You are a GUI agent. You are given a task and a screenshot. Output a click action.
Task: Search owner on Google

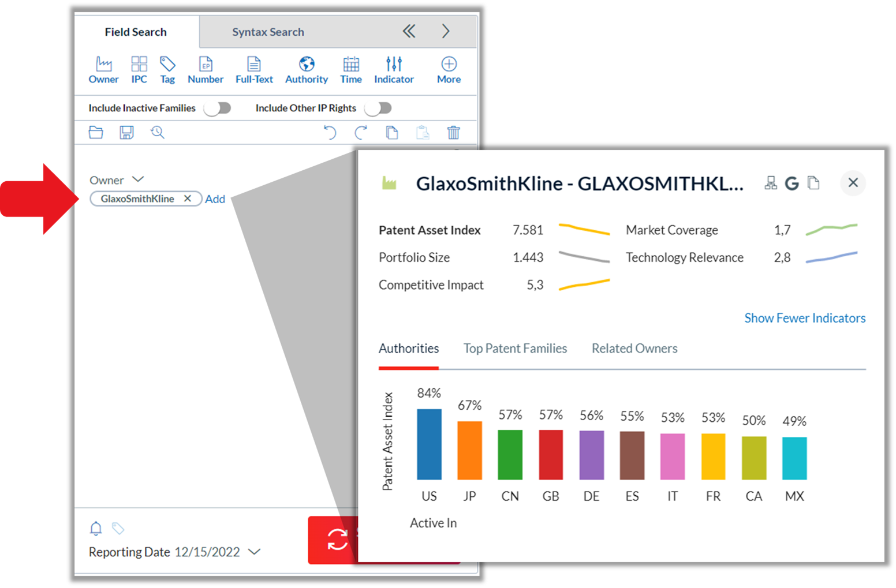tap(792, 183)
